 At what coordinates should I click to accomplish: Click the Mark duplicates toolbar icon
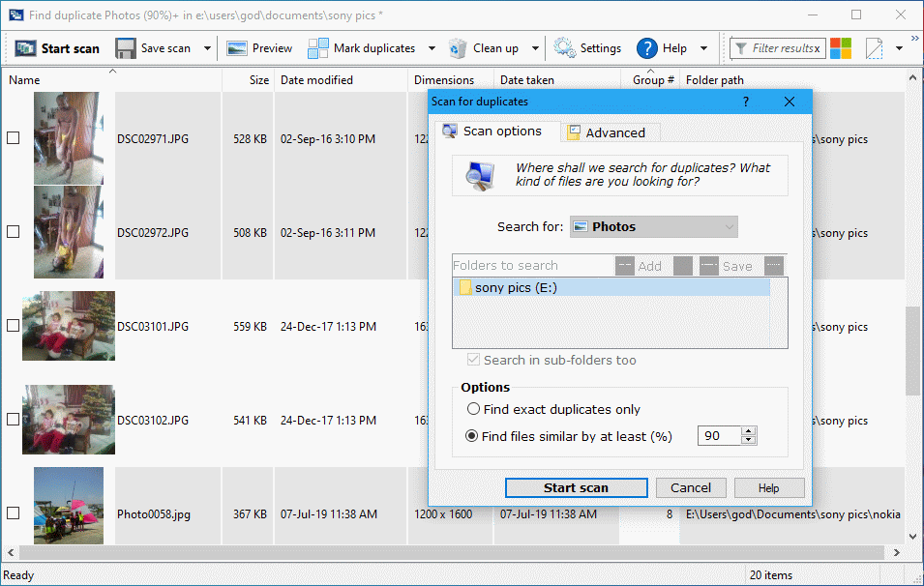[x=318, y=48]
